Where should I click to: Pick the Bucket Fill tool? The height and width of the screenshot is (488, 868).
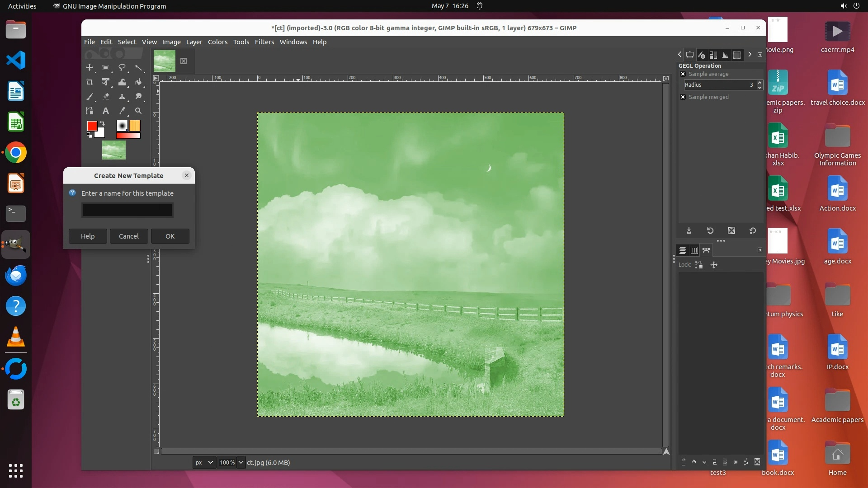tap(138, 82)
